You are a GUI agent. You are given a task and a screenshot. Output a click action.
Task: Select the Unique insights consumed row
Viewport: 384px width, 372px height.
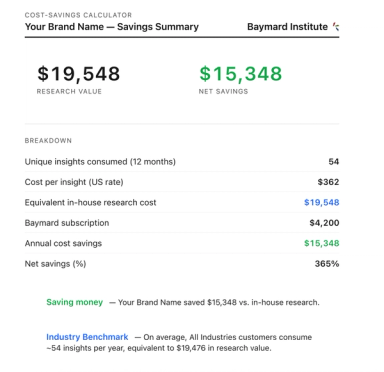(182, 162)
